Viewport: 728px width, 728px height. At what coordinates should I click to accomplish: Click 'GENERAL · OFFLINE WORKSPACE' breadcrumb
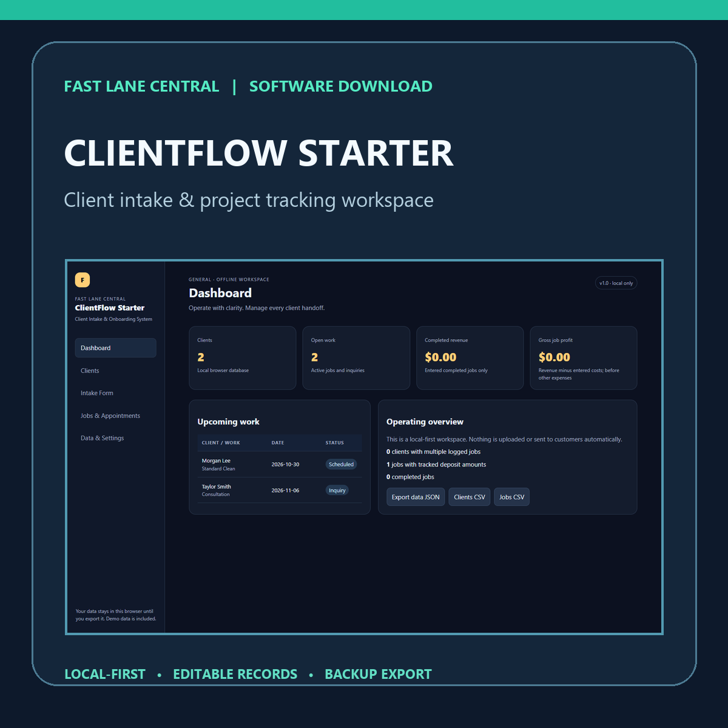(229, 280)
